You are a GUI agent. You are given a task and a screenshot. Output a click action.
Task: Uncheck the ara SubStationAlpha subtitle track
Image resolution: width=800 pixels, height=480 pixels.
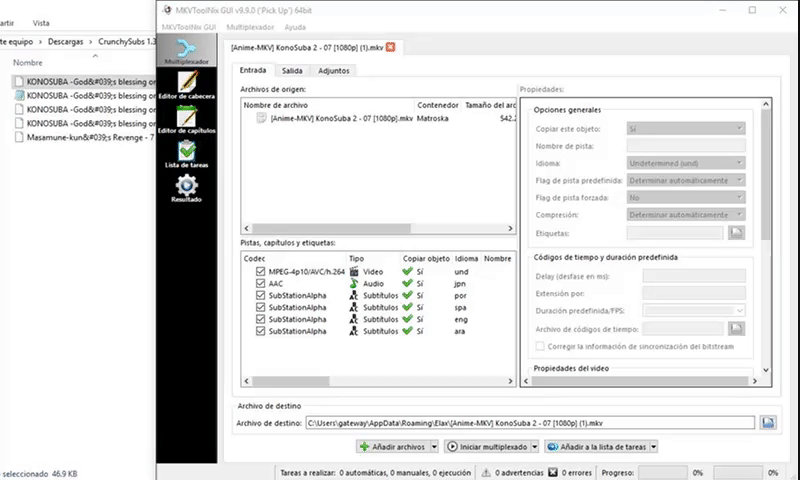click(261, 331)
